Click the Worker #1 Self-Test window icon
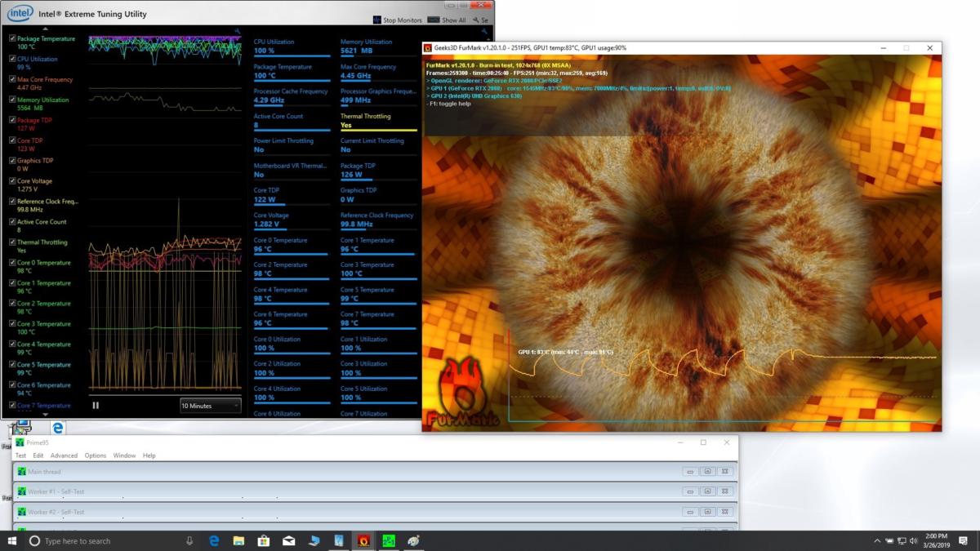This screenshot has width=980, height=551. click(22, 491)
